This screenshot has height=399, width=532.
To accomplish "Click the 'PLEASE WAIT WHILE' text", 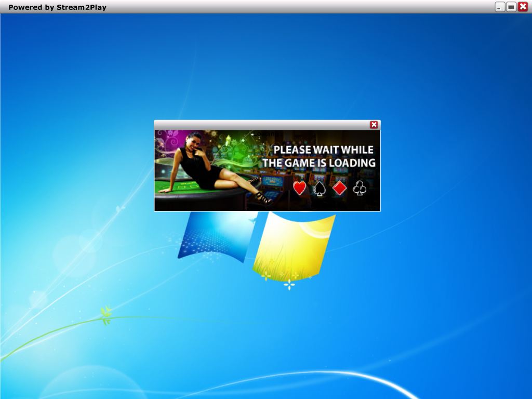I will pyautogui.click(x=323, y=150).
